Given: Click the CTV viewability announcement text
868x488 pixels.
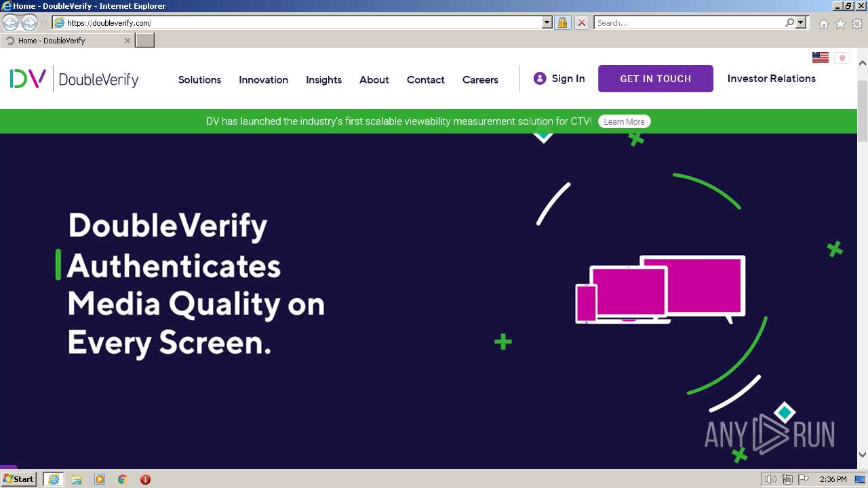Looking at the screenshot, I should (x=399, y=121).
